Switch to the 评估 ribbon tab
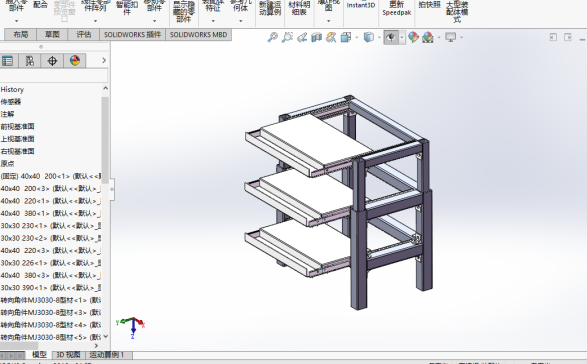 click(83, 34)
